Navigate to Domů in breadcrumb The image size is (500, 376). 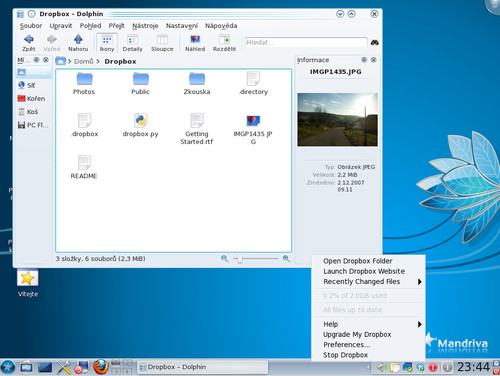click(x=83, y=61)
